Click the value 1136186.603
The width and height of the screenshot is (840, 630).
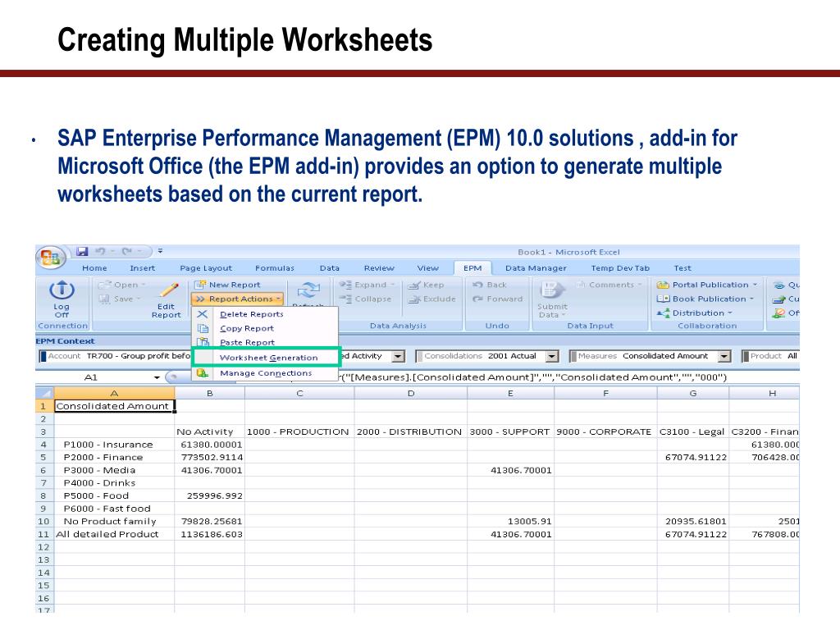pos(212,534)
